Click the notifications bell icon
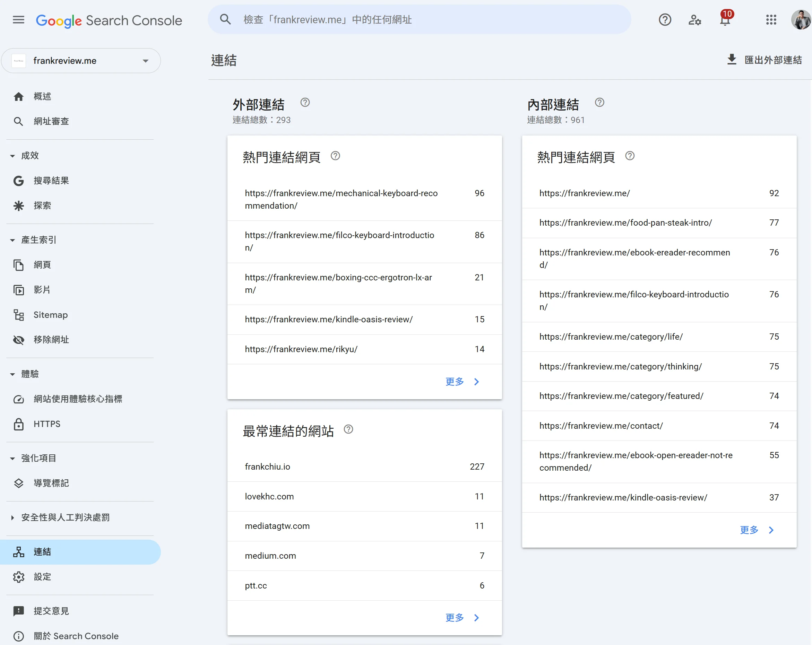Viewport: 812px width, 645px height. click(x=725, y=20)
